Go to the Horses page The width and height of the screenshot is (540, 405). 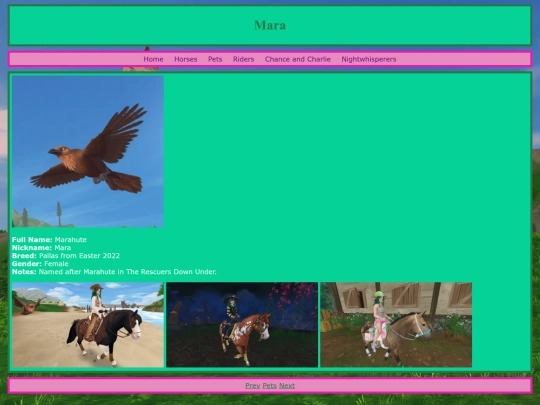(186, 59)
